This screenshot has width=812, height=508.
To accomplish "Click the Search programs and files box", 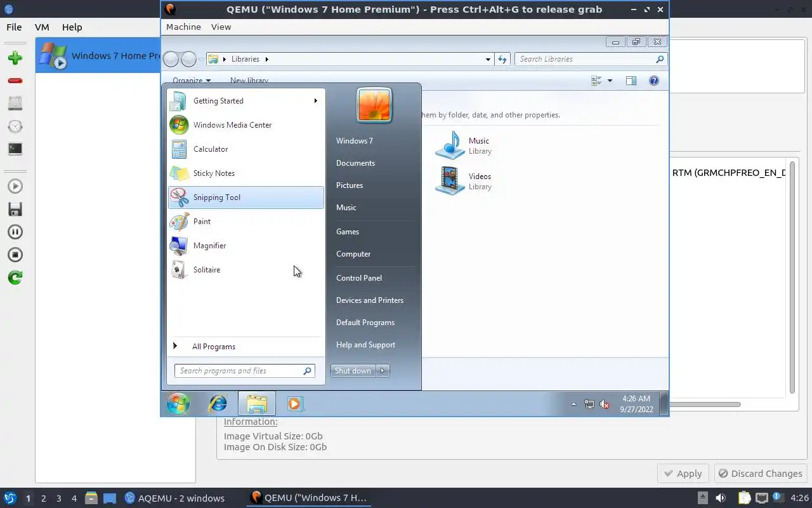I will [244, 371].
